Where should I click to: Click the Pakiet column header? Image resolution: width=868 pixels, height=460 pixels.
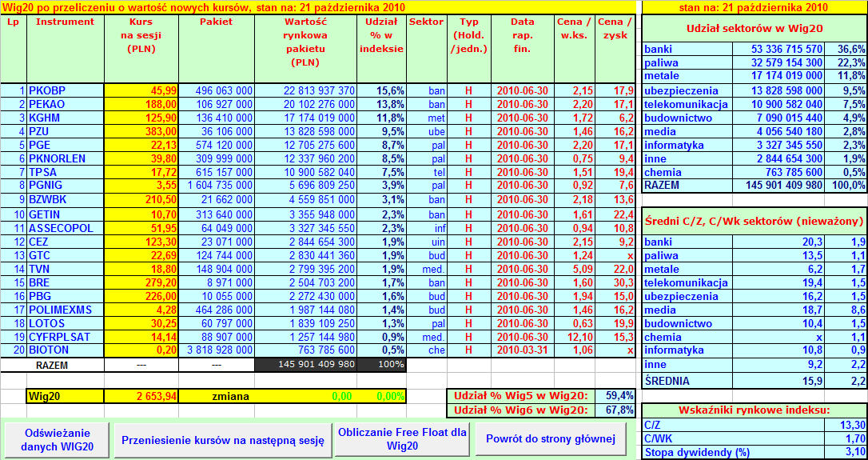coord(217,49)
